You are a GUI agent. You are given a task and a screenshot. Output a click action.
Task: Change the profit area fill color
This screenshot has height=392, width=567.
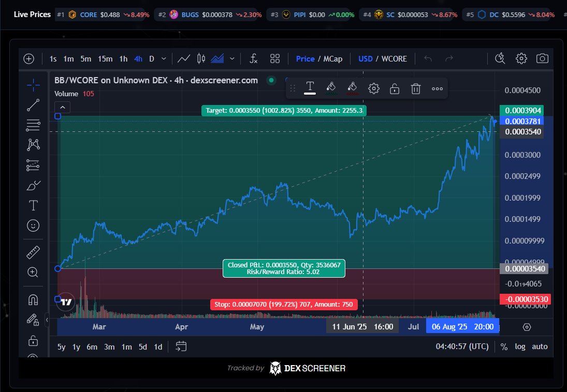(331, 88)
